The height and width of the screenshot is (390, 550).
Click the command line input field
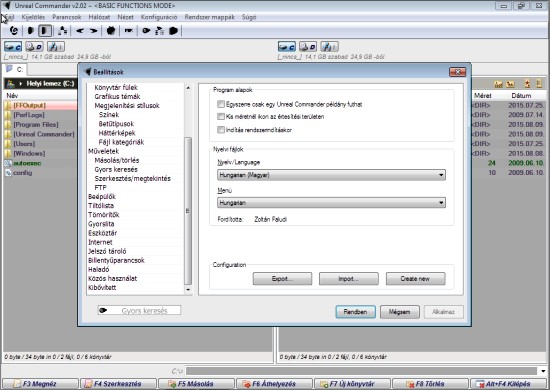pos(361,371)
